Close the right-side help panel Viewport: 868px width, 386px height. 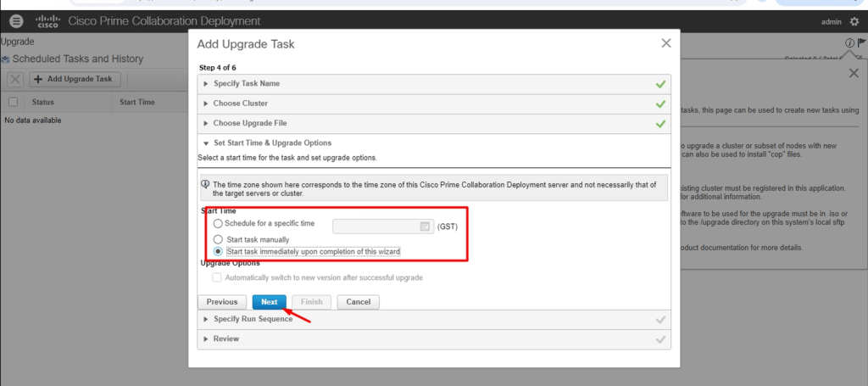[x=854, y=74]
